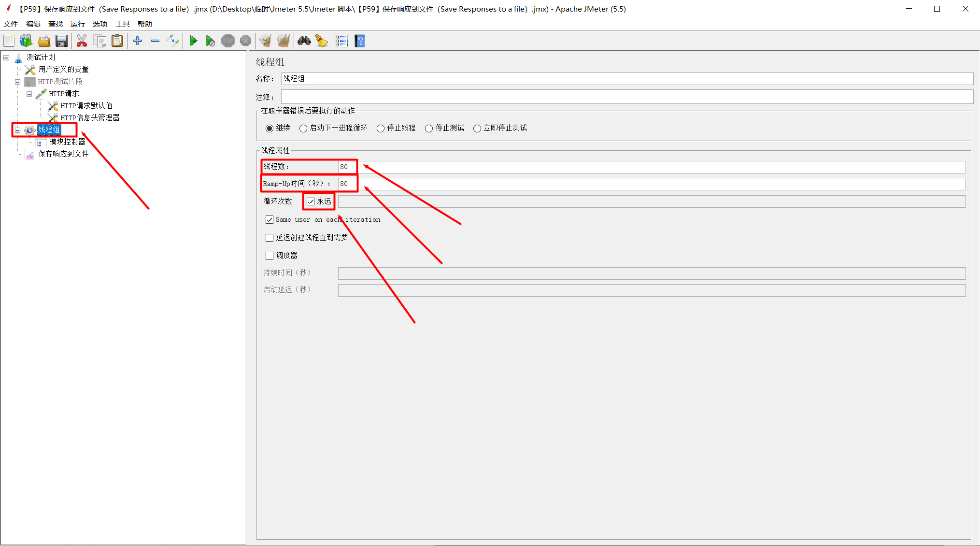Collapse the 线程组 tree node
Image resolution: width=980 pixels, height=546 pixels.
[17, 130]
